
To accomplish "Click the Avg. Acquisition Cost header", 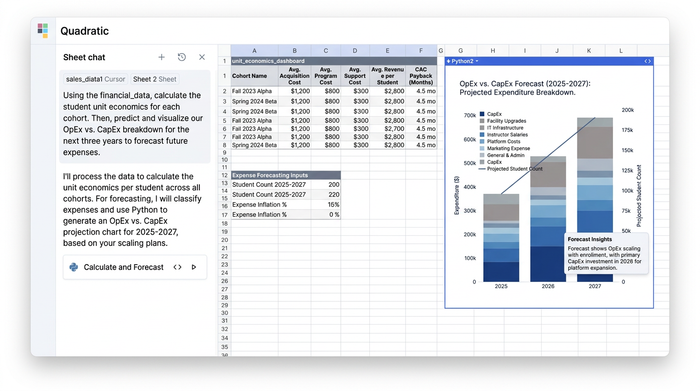I will (295, 76).
